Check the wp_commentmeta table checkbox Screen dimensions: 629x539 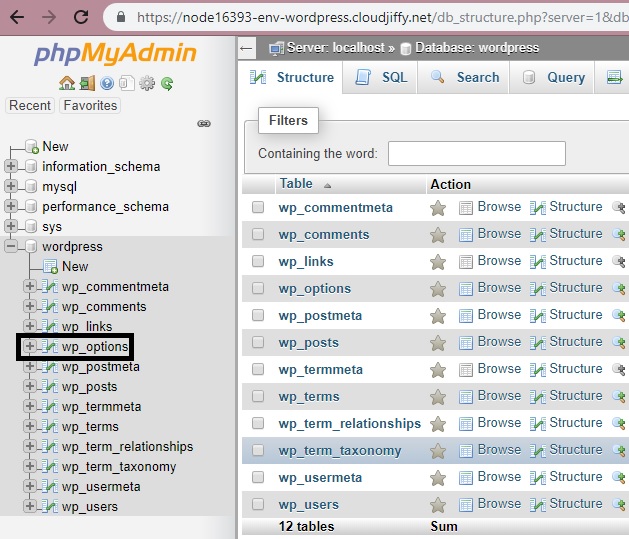pos(258,207)
